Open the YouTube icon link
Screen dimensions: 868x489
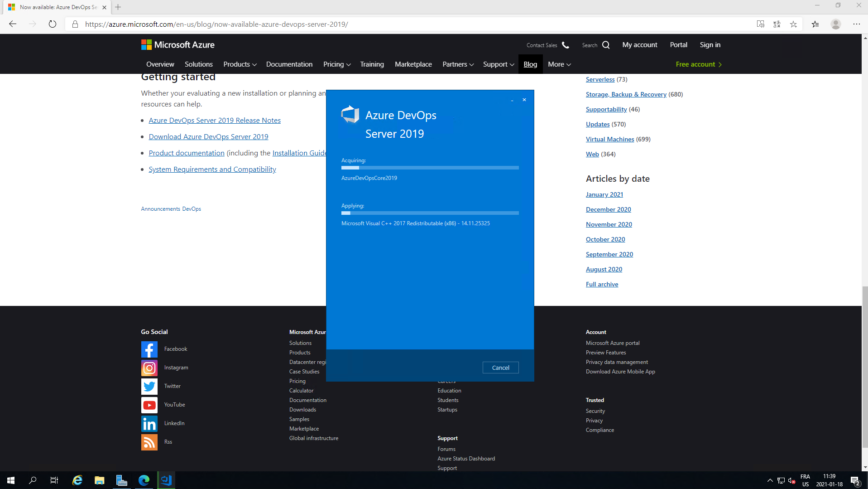[149, 405]
